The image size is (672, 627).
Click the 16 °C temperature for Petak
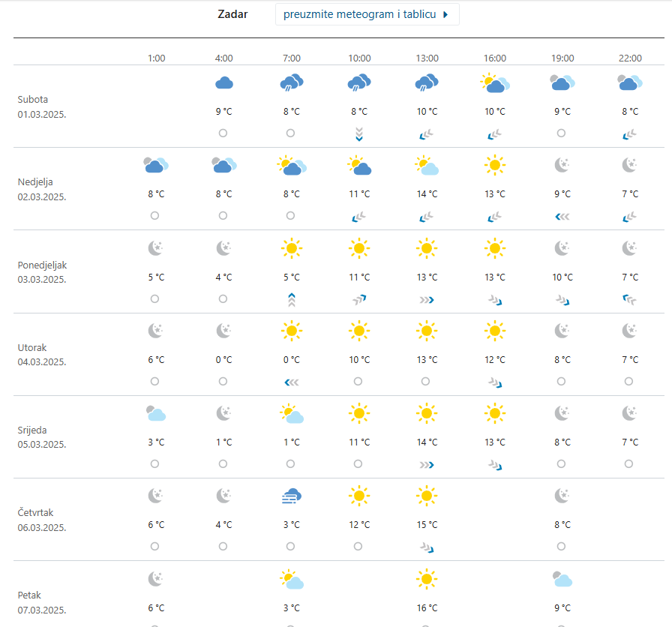427,607
